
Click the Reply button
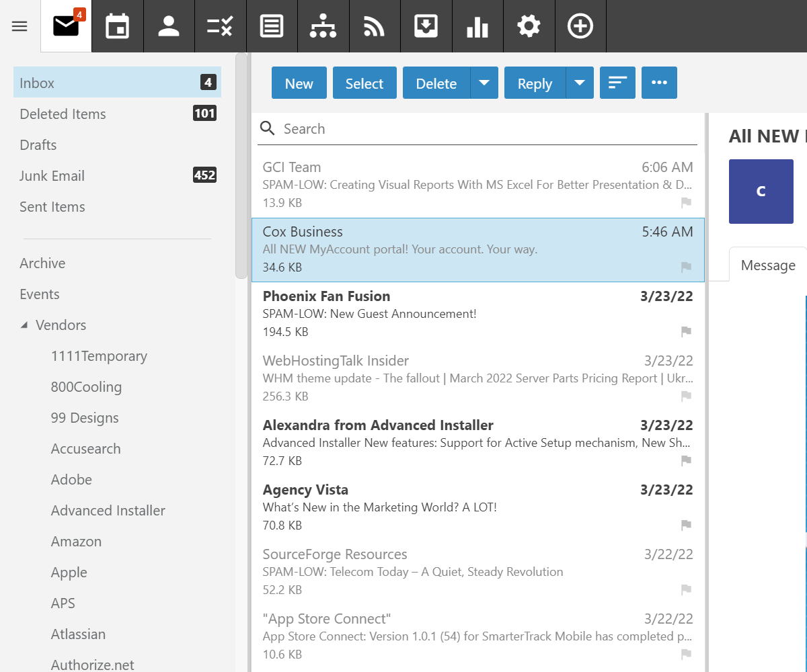[x=535, y=83]
